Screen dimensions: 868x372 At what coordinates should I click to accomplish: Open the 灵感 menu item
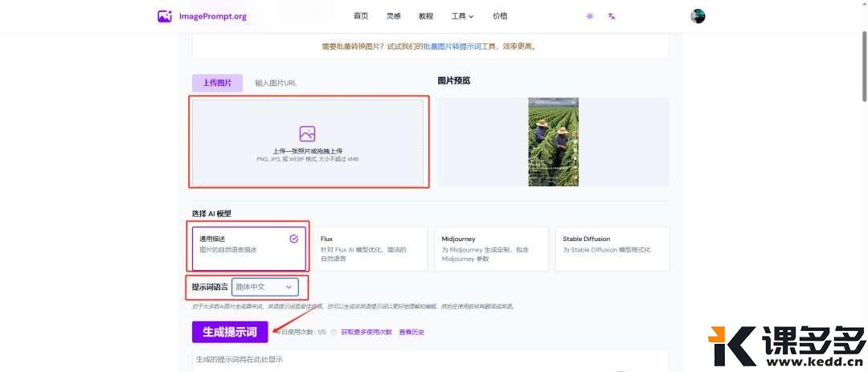(393, 16)
